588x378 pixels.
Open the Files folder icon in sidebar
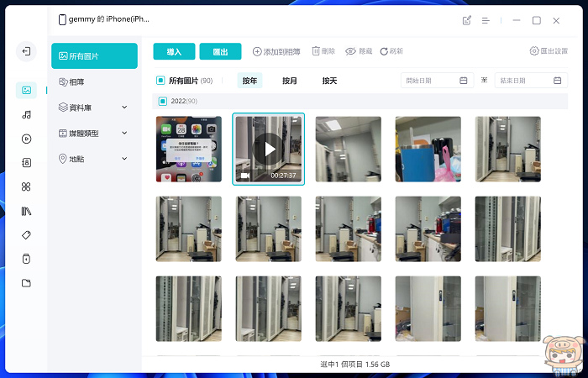pyautogui.click(x=26, y=283)
